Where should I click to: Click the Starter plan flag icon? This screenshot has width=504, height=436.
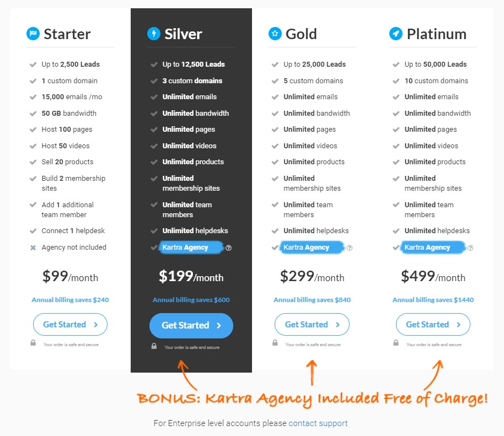click(x=33, y=34)
